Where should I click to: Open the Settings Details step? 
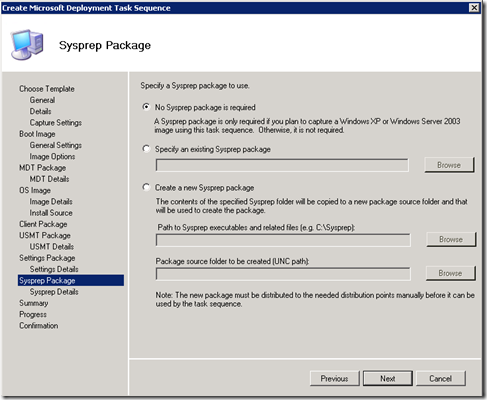(54, 269)
